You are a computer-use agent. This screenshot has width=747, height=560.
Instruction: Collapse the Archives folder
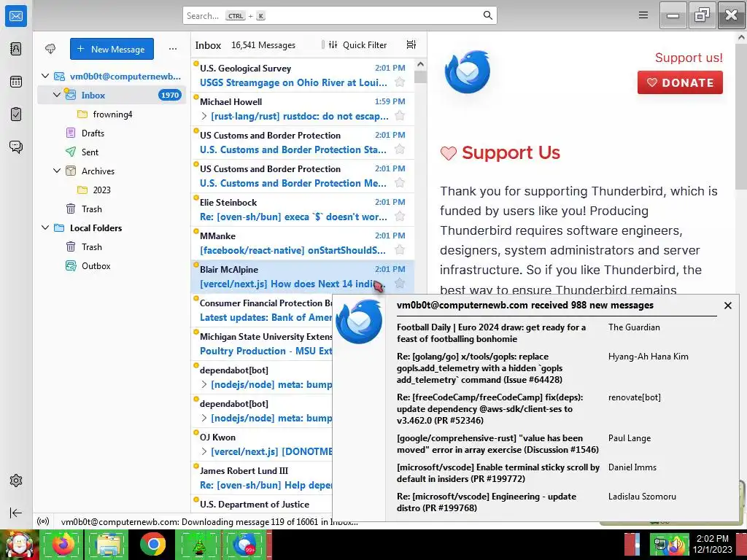(57, 171)
